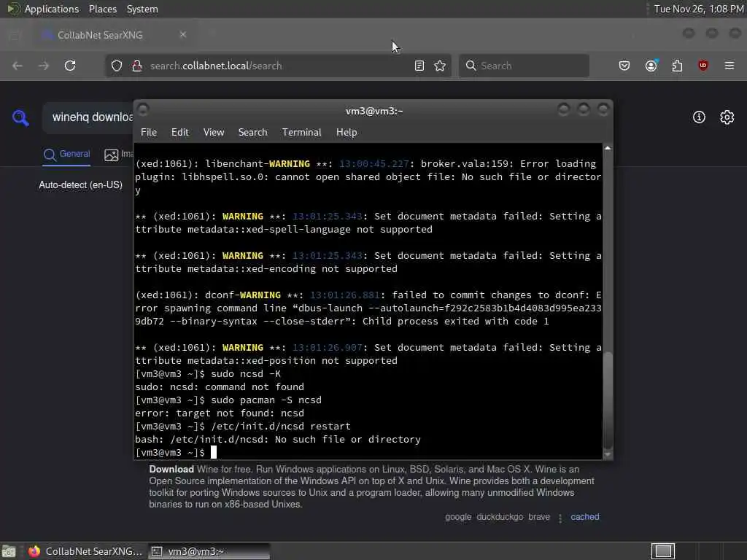Open Firefox account icon
Screen dimensions: 747x560
(651, 66)
